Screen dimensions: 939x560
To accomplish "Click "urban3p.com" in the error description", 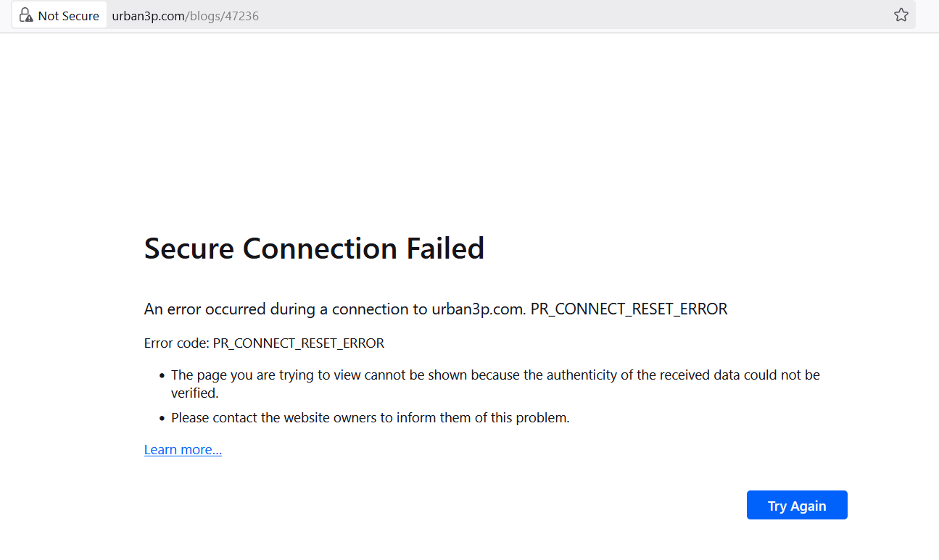I will 477,309.
